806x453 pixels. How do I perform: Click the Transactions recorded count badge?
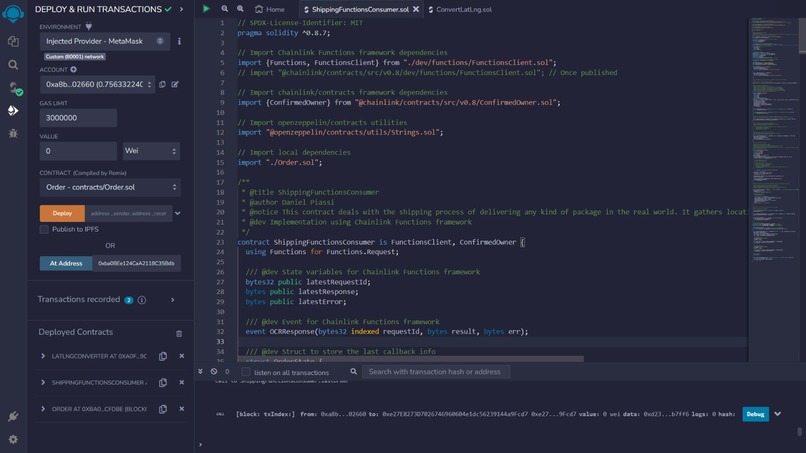(129, 300)
